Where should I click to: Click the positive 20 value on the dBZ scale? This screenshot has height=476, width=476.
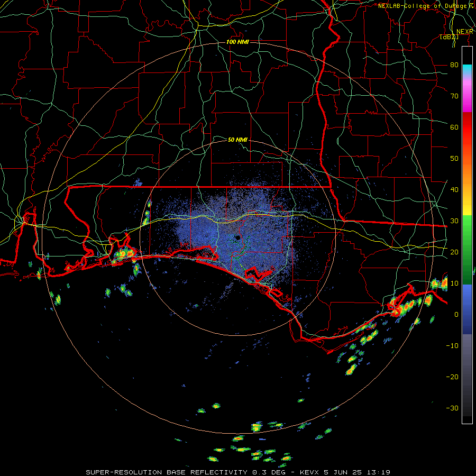[x=454, y=252]
